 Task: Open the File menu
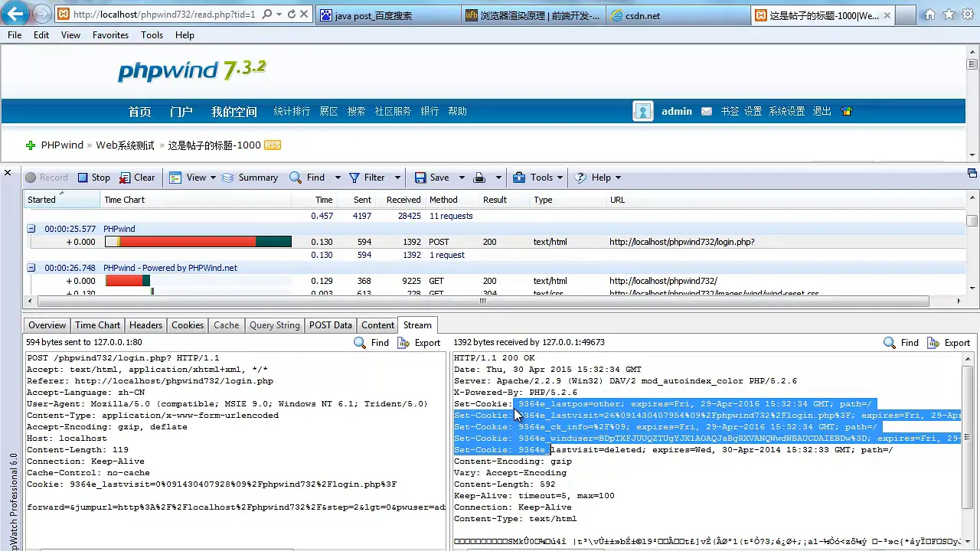[x=15, y=35]
